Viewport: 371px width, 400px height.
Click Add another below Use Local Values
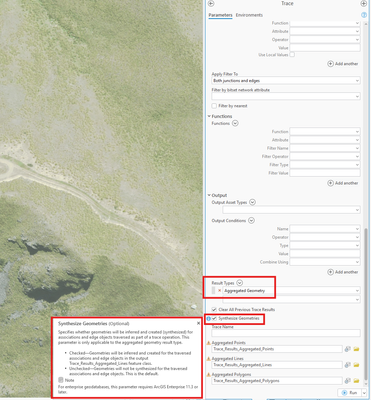click(343, 64)
